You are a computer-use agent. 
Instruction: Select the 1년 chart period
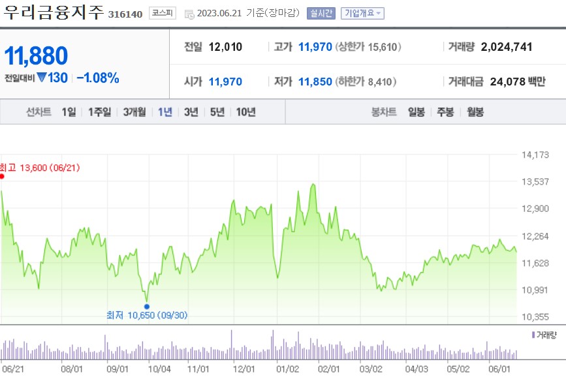165,112
